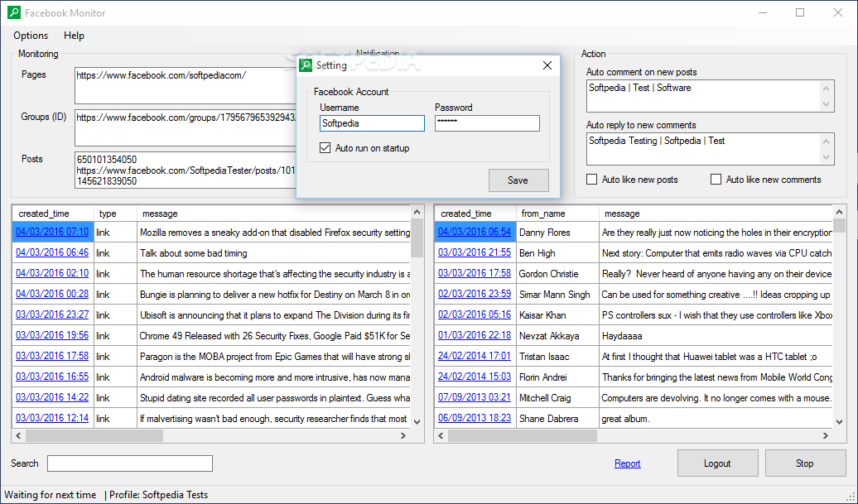This screenshot has height=504, width=858.
Task: Sort posts table by type header
Action: coord(115,214)
